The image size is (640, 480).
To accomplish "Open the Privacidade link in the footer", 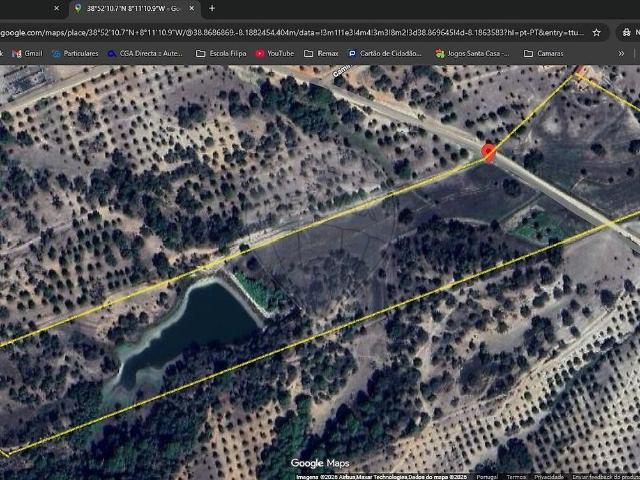I will click(x=549, y=477).
